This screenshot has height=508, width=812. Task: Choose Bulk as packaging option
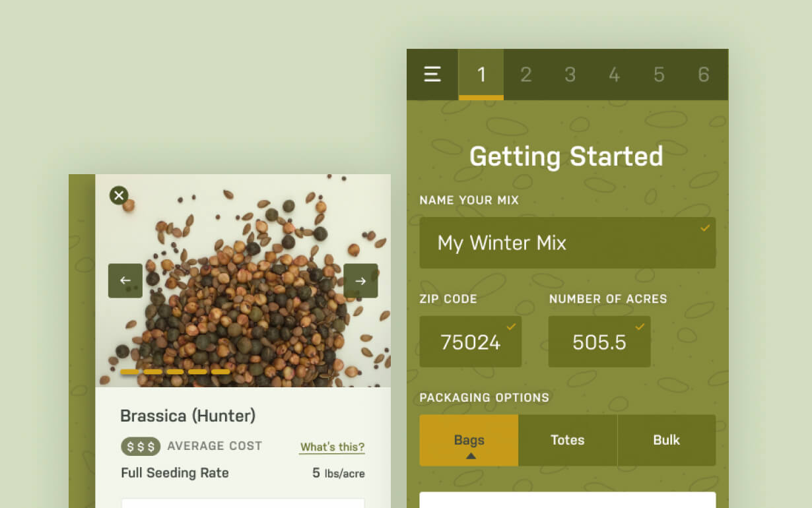click(667, 440)
